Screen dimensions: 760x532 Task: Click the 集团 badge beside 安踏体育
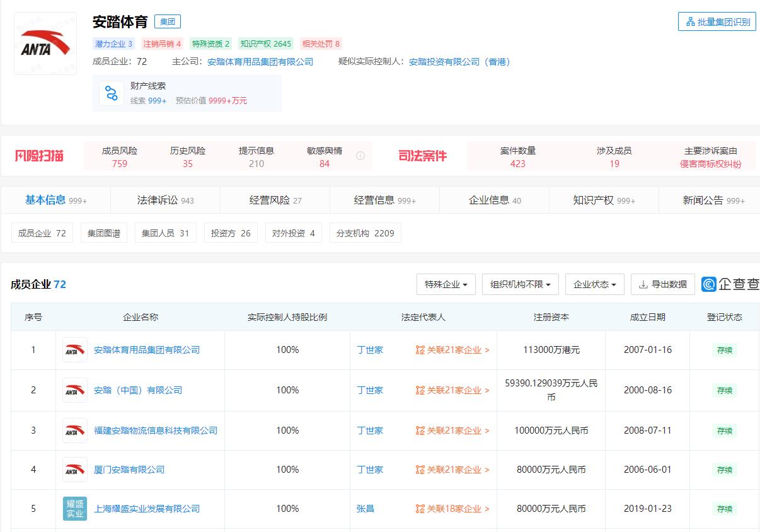click(167, 21)
